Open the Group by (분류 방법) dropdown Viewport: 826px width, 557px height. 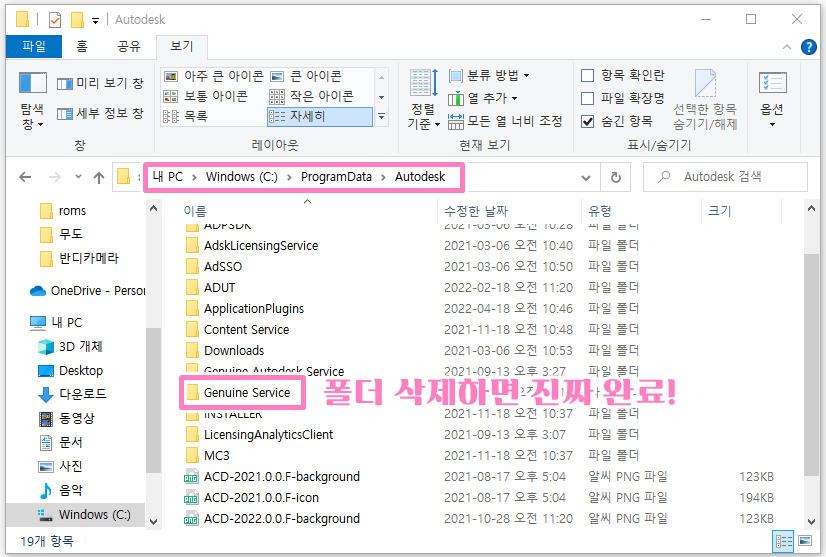click(489, 75)
